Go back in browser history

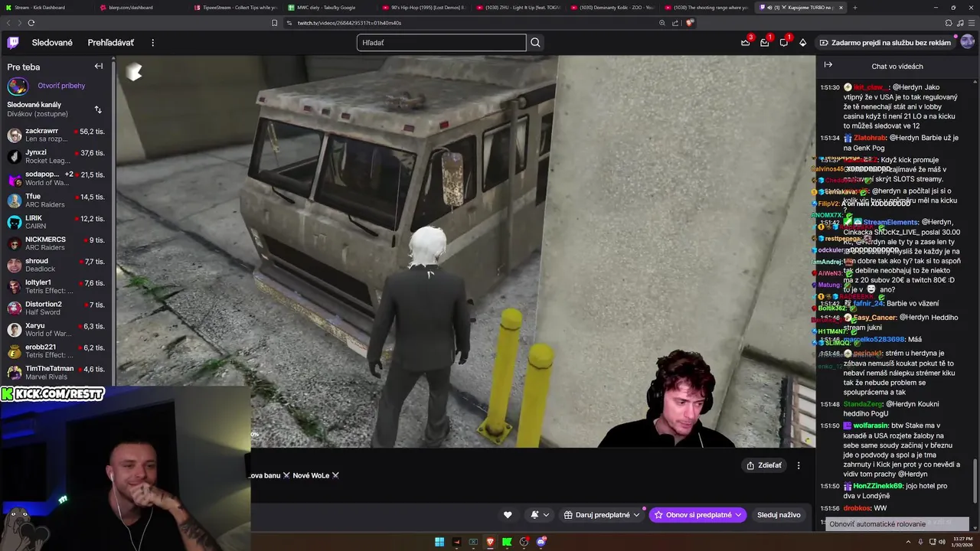coord(8,23)
